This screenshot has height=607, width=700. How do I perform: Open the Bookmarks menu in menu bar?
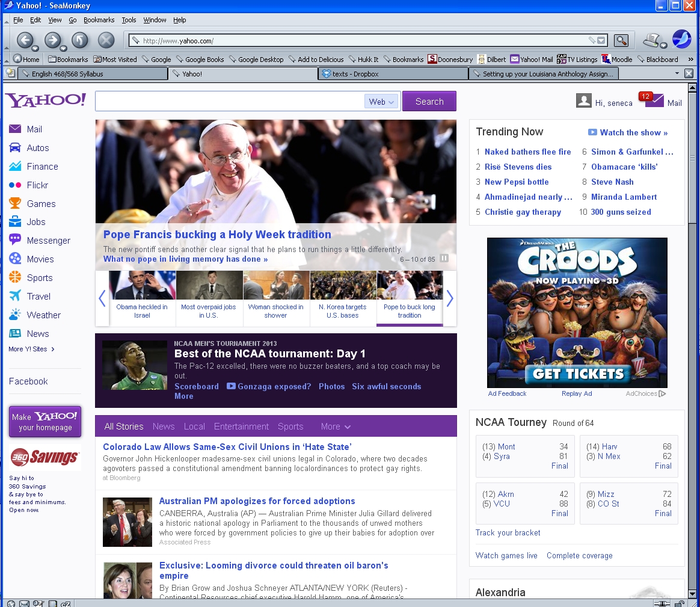[99, 20]
